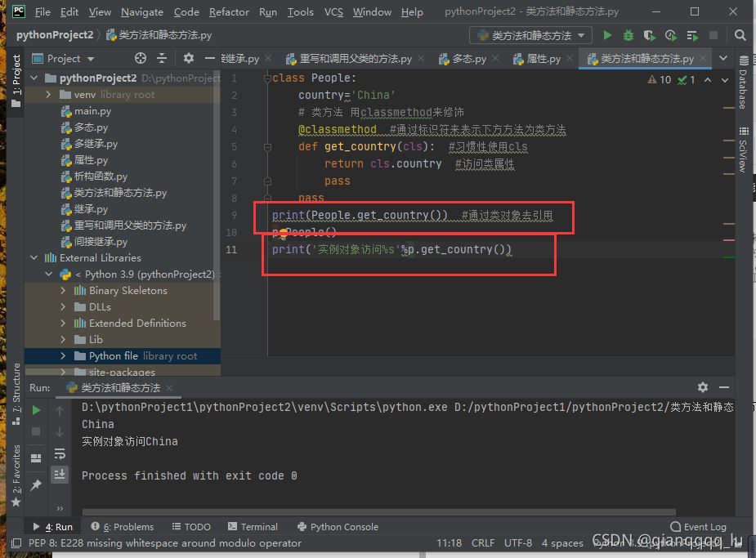Open the run configuration dropdown
The image size is (756, 558).
tap(531, 36)
